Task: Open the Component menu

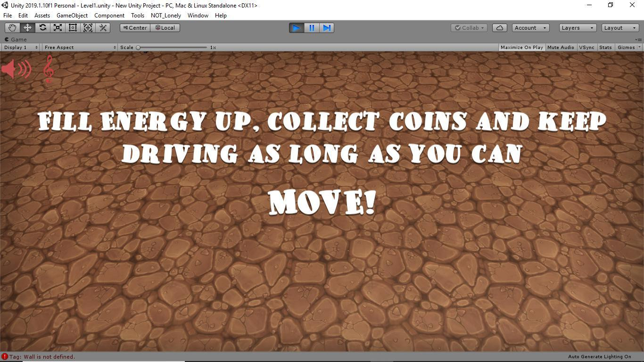Action: point(109,16)
